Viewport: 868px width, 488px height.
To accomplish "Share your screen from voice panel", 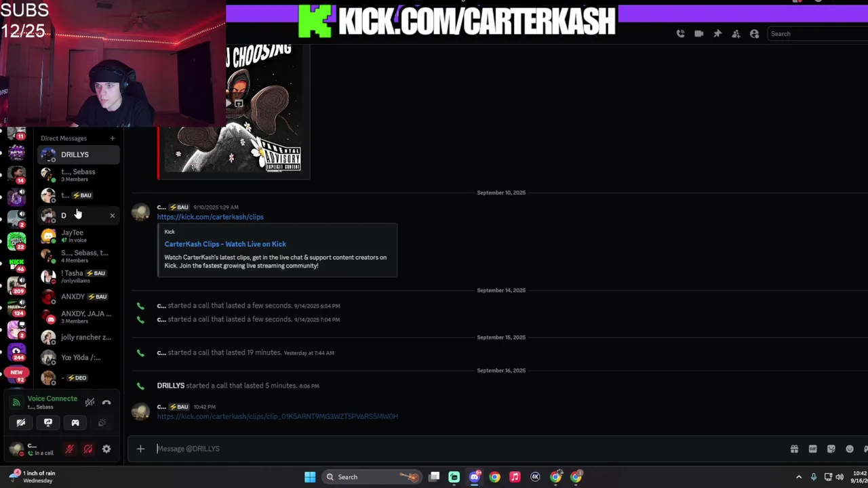I will (48, 422).
